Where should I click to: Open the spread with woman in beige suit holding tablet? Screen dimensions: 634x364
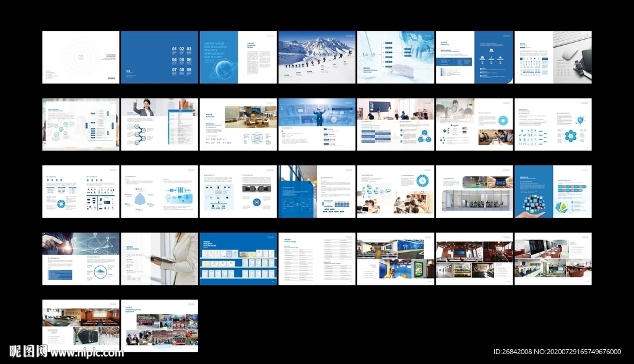(x=160, y=258)
